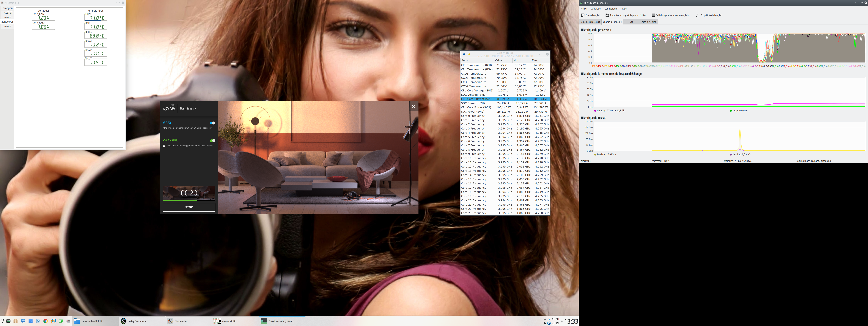Screen dimensions: 868x326
Task: Select the Core 0 Frequency row
Action: (505, 116)
